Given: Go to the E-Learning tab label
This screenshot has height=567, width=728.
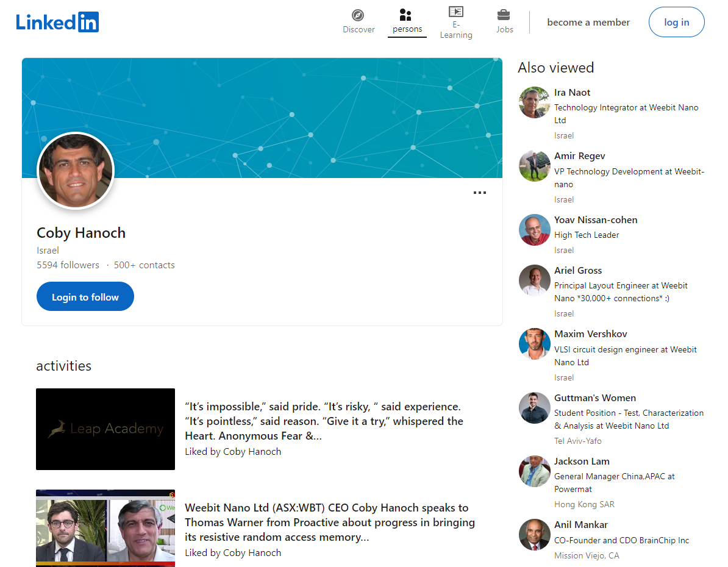Looking at the screenshot, I should (456, 30).
